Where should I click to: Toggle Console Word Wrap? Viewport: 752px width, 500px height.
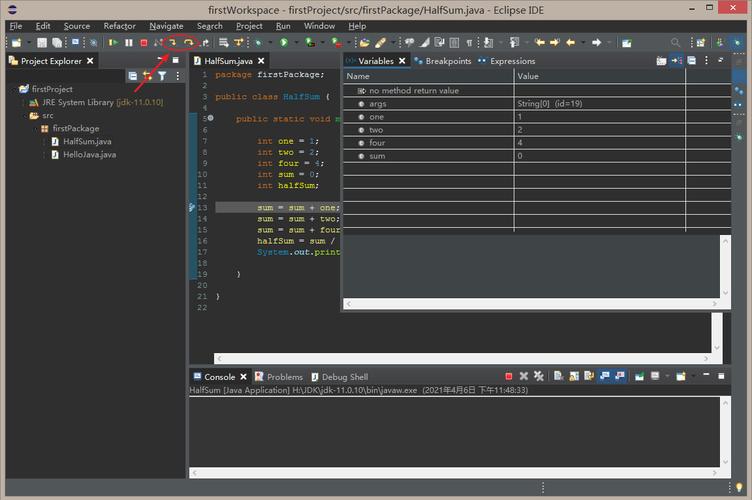589,376
